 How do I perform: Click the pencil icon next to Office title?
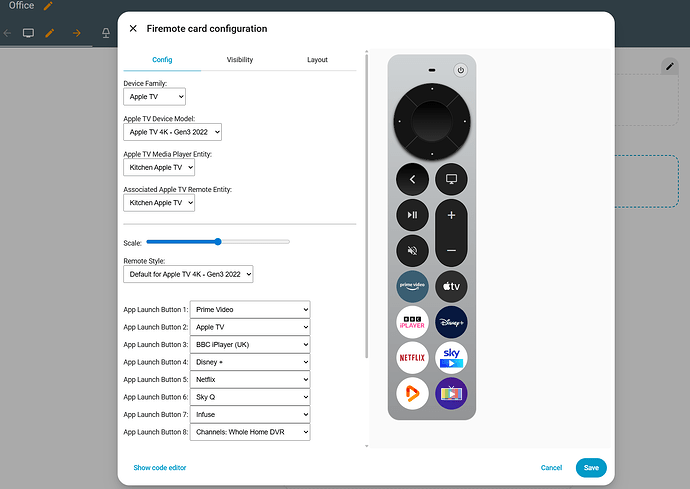[x=48, y=6]
